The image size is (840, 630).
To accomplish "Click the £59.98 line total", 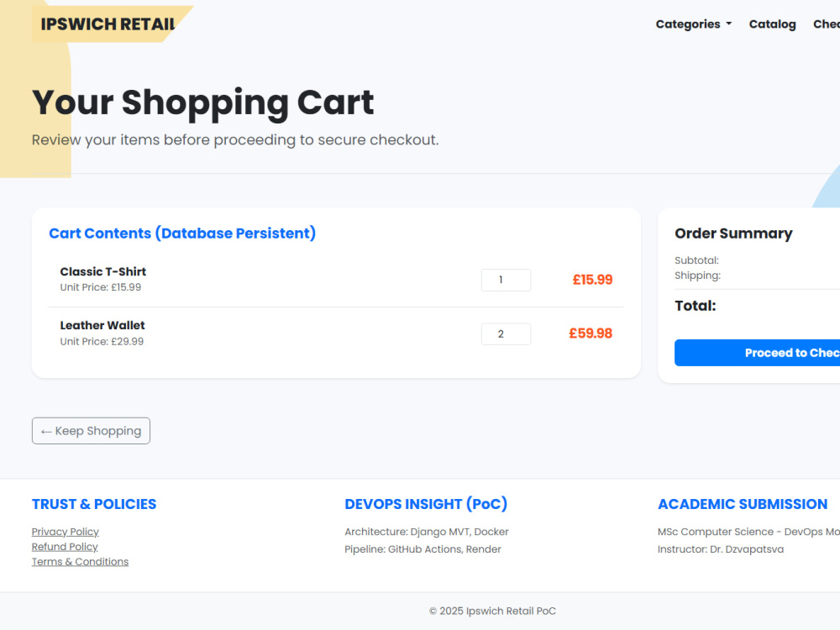I will coord(591,333).
